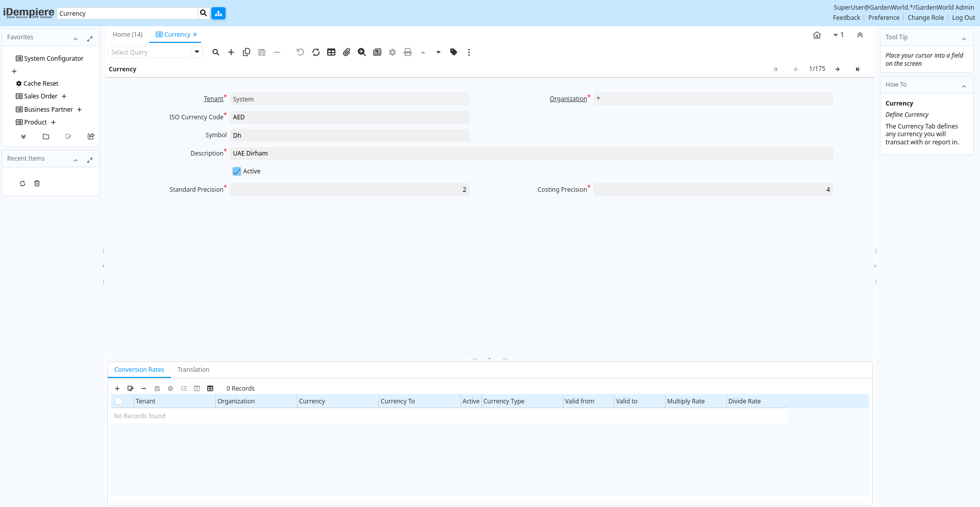Screen dimensions: 980x507
Task: Uncheck the Active checkbox
Action: coord(237,171)
